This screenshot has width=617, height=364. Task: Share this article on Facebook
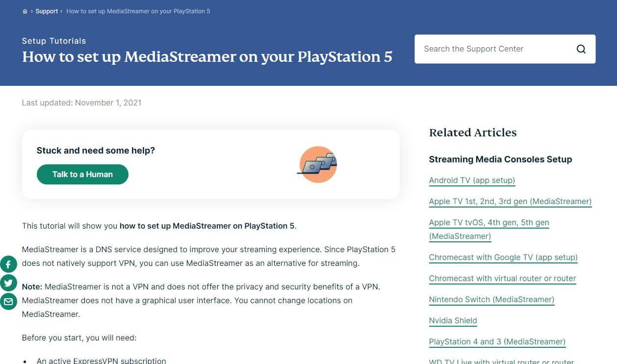8,265
